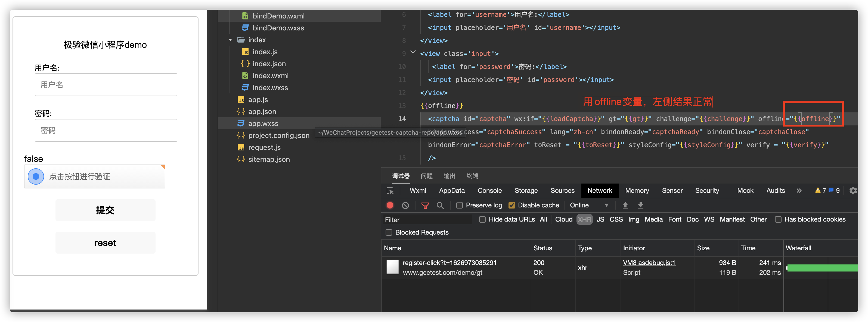Click the inspect element picker icon
The width and height of the screenshot is (868, 322).
[390, 191]
